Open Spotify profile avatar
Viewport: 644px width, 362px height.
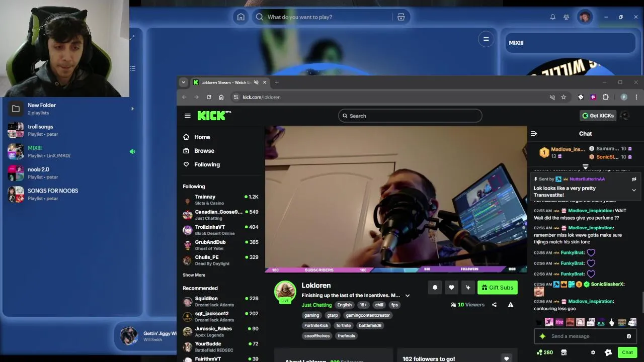pos(585,17)
